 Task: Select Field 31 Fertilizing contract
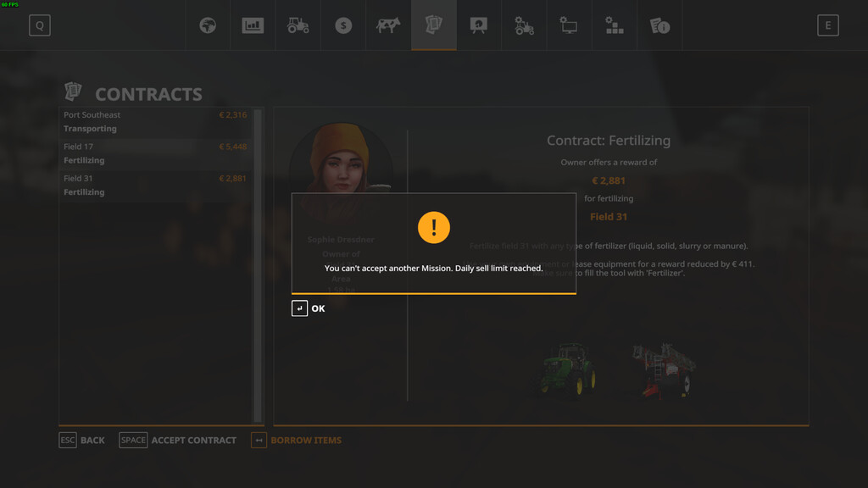click(x=156, y=185)
